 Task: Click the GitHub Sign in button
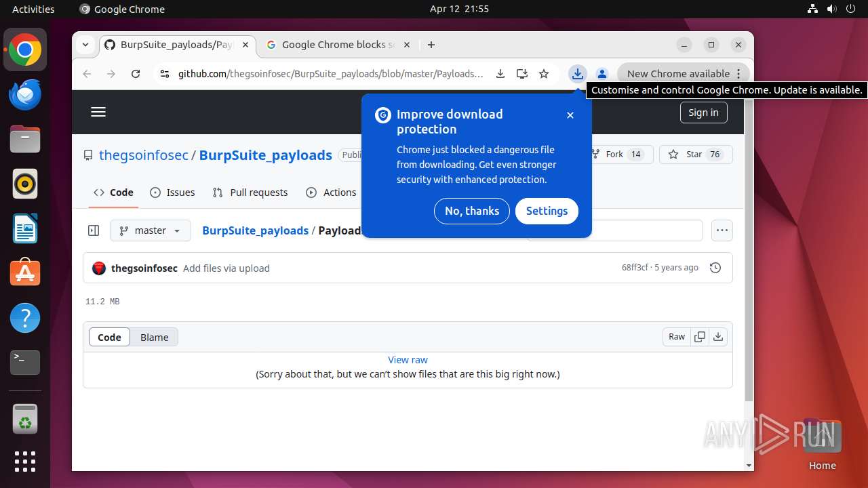click(703, 113)
